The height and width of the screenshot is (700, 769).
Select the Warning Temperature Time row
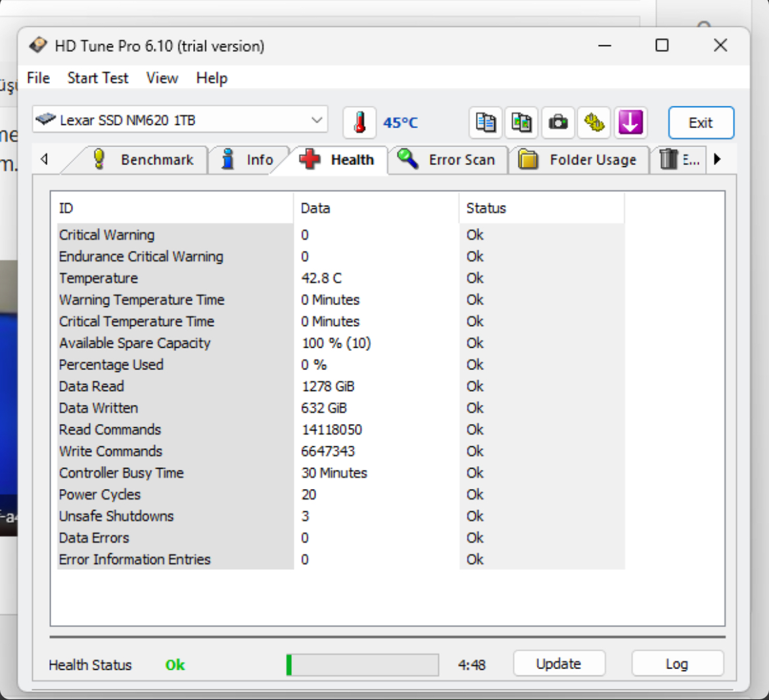pos(340,300)
